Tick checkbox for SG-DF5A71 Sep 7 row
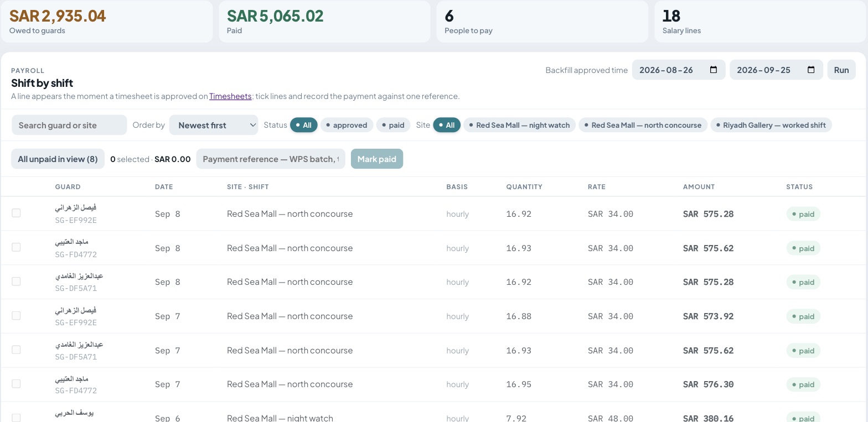Viewport: 868px width, 422px height. (16, 350)
